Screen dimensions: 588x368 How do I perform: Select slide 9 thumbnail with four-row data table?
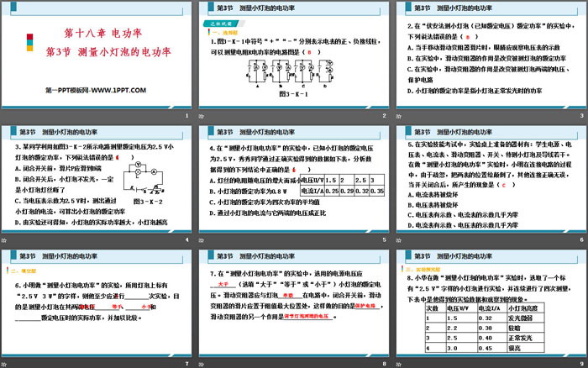point(491,303)
